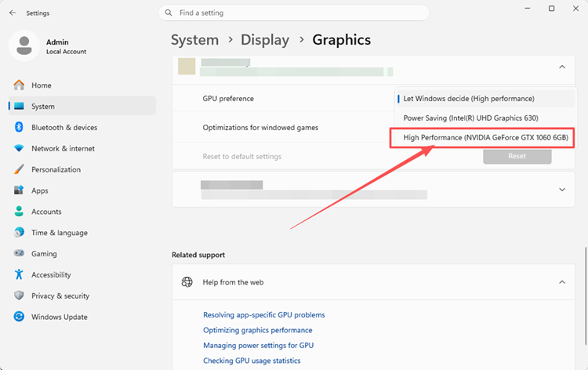Maximize the Settings window

point(551,9)
